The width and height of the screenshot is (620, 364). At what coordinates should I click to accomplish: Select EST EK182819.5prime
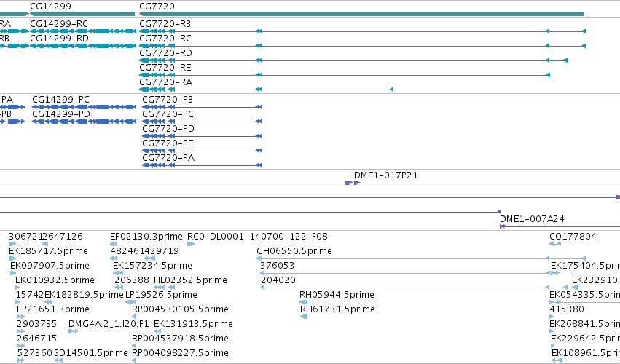click(84, 296)
